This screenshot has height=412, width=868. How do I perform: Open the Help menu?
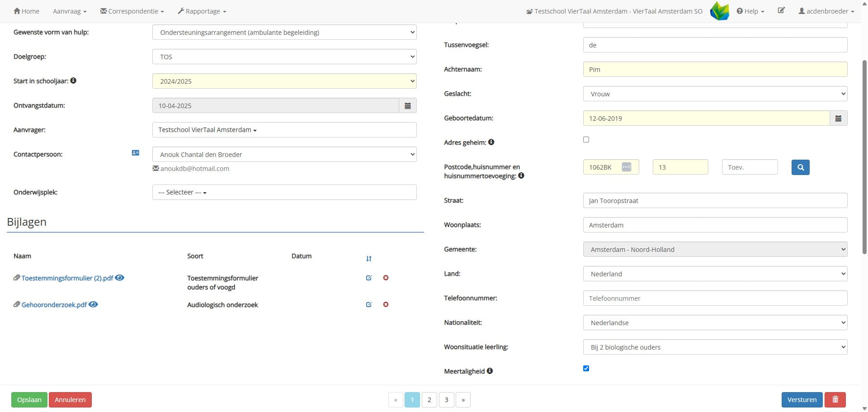coord(750,11)
